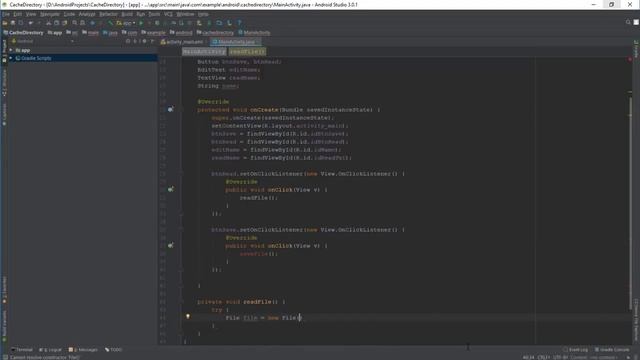This screenshot has width=640, height=360.
Task: Select the MainActivity.java editor tab
Action: coord(236,42)
